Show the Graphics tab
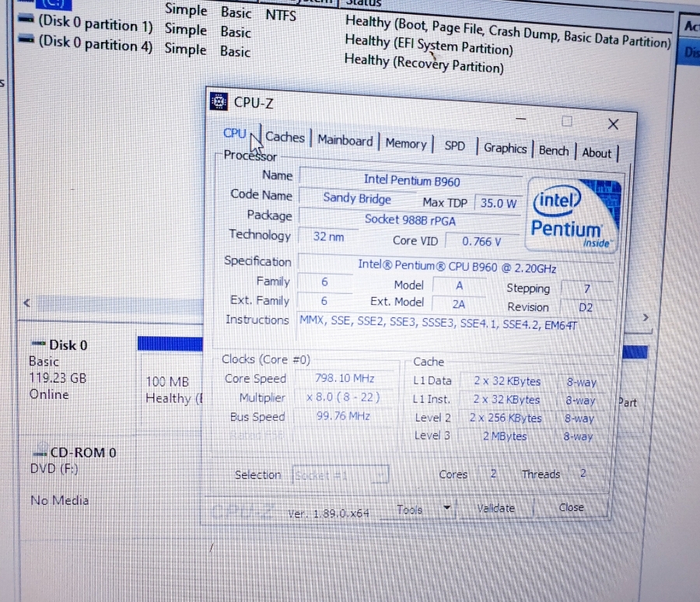The width and height of the screenshot is (700, 602). 505,148
